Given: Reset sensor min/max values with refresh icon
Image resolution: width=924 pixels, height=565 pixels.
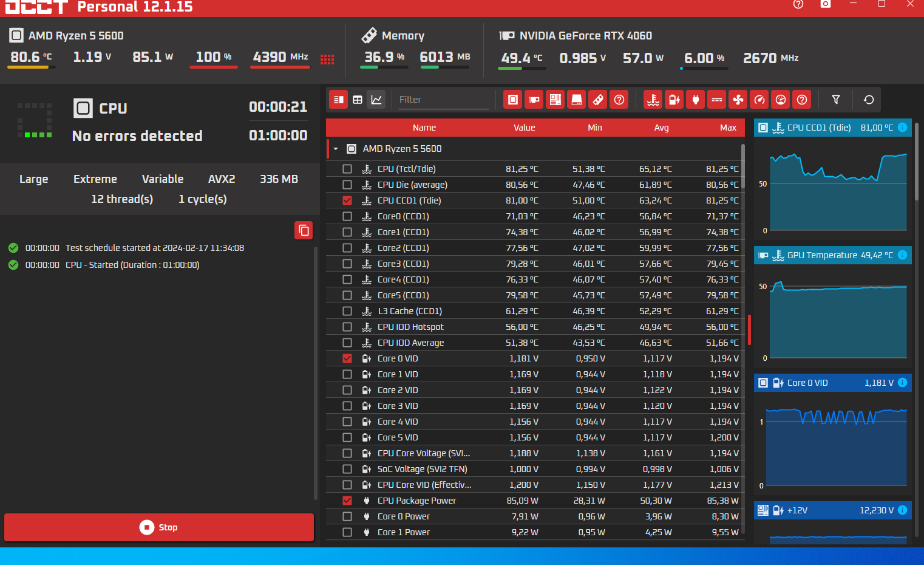Looking at the screenshot, I should coord(869,100).
